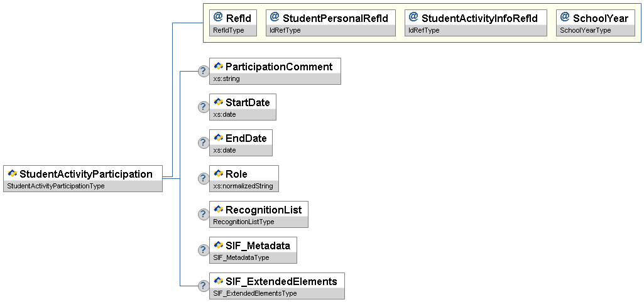644x302 pixels.
Task: Open the RecognitionList element
Action: point(263,209)
